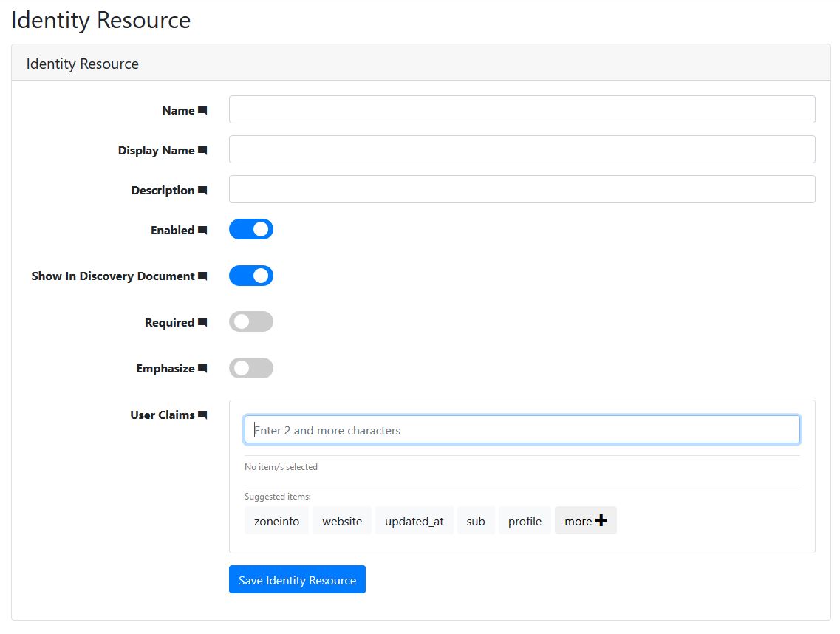Click the icon next to User Claims label
This screenshot has width=840, height=634.
pyautogui.click(x=205, y=415)
